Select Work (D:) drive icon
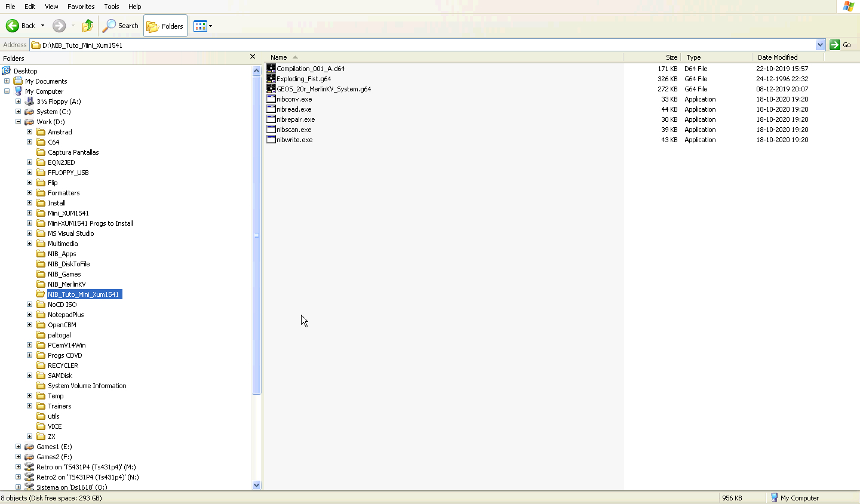860x504 pixels. (29, 122)
